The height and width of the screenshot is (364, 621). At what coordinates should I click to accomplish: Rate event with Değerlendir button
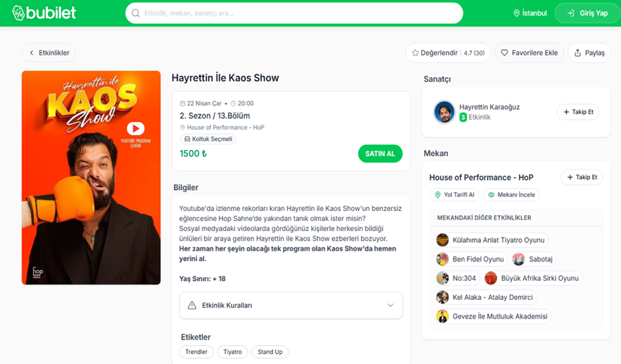(x=448, y=53)
